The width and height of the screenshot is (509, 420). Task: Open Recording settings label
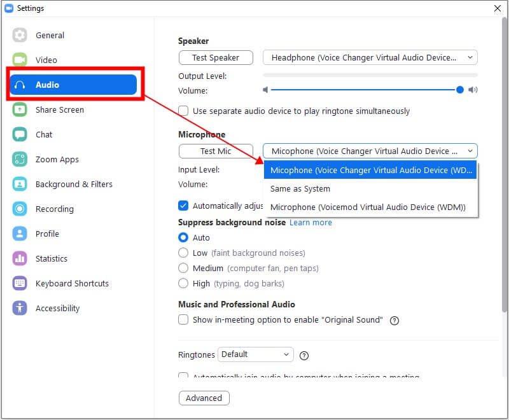click(x=55, y=209)
